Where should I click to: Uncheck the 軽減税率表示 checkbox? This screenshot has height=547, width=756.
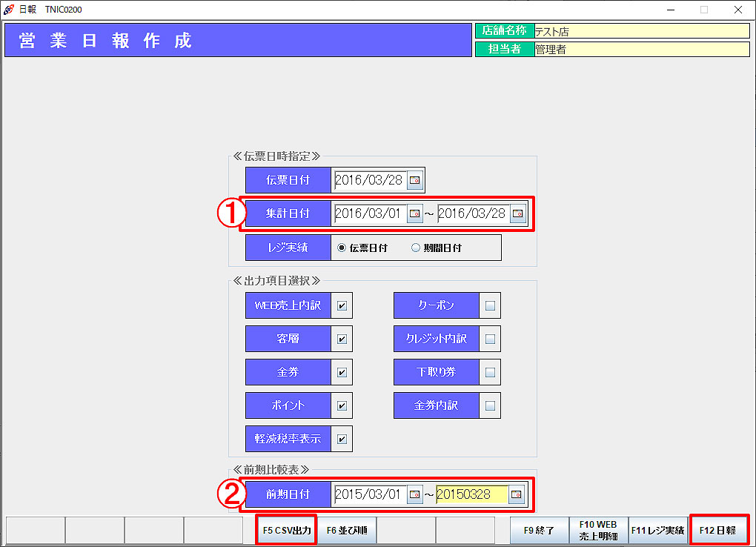(x=342, y=439)
